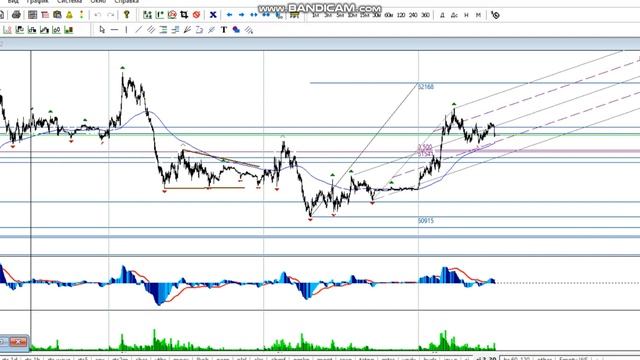Click the yellow key icon
The image size is (640, 360).
pyautogui.click(x=127, y=15)
